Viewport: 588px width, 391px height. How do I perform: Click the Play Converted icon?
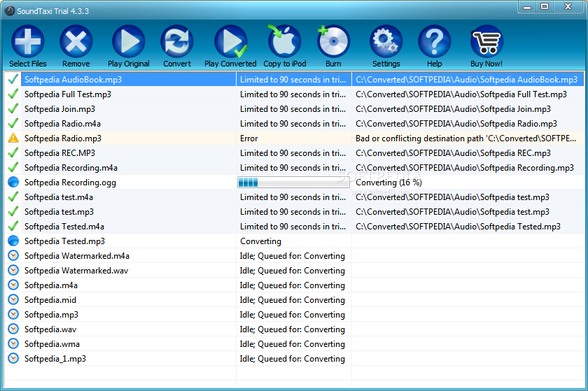point(230,41)
